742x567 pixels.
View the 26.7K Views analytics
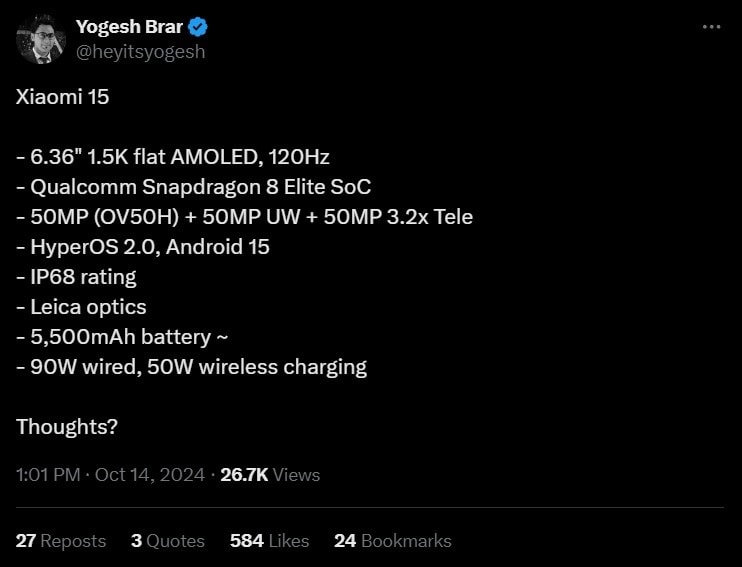tap(269, 475)
